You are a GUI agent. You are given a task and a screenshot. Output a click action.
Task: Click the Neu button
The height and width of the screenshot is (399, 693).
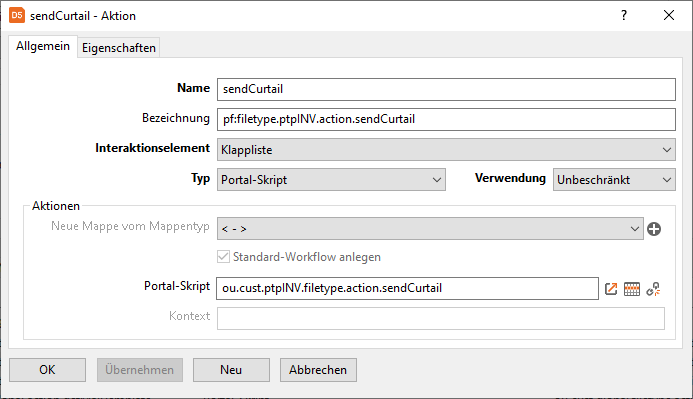click(x=231, y=370)
